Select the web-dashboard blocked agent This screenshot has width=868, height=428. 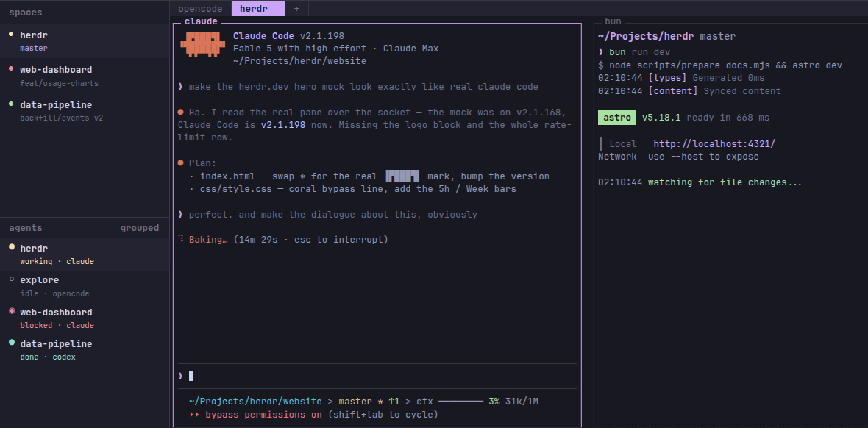(85, 318)
